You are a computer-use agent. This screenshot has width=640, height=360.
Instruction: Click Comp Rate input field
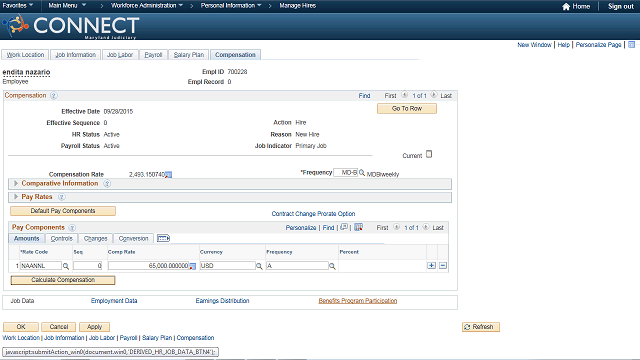point(149,266)
